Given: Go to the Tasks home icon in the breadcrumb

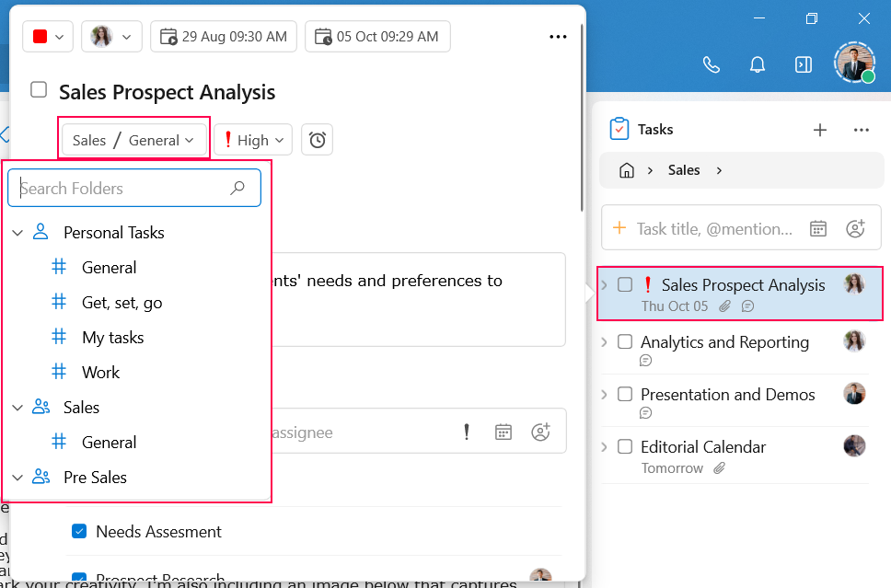Looking at the screenshot, I should point(626,170).
